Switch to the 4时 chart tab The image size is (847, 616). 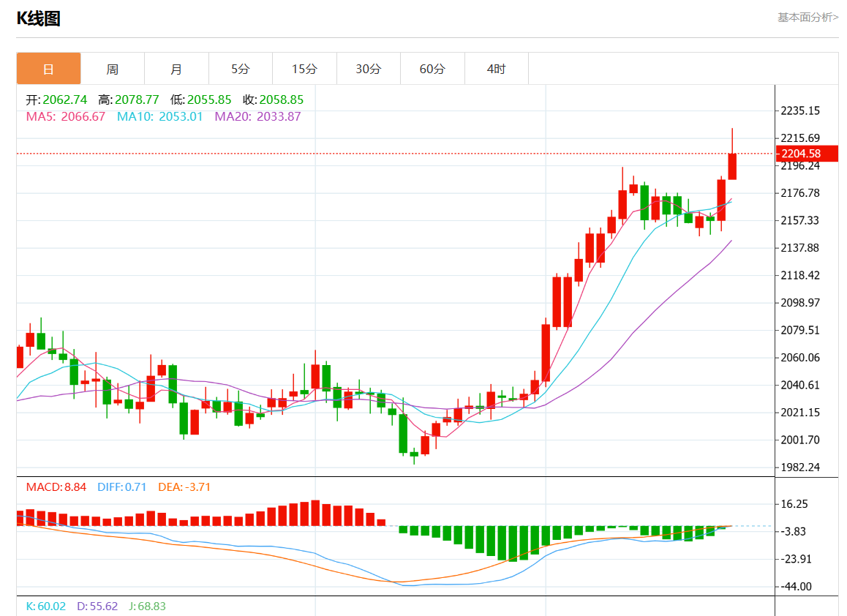click(496, 70)
